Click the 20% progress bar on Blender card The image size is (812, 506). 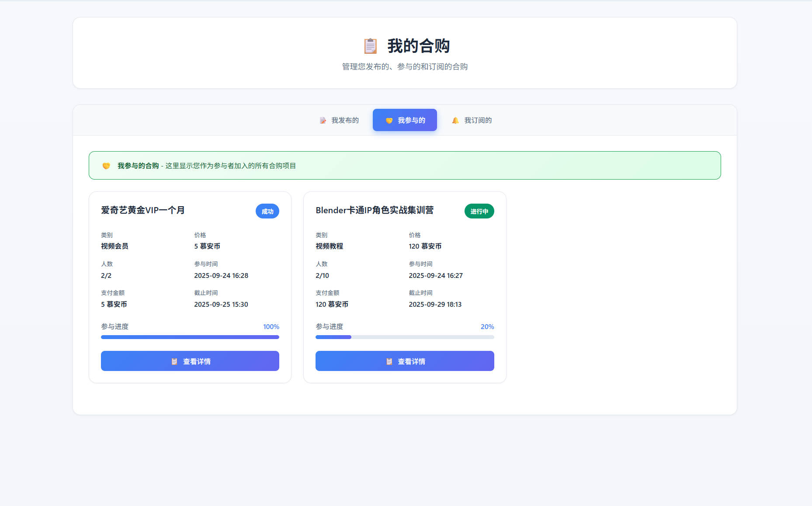pyautogui.click(x=405, y=337)
